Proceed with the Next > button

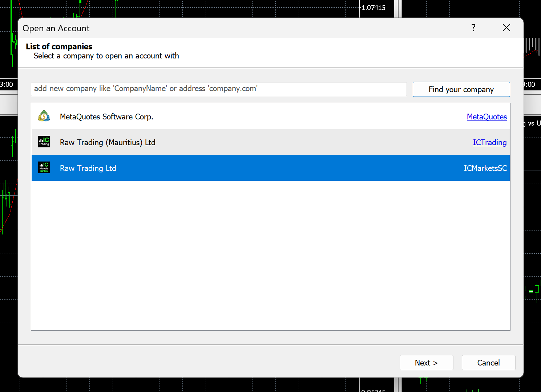pyautogui.click(x=427, y=363)
